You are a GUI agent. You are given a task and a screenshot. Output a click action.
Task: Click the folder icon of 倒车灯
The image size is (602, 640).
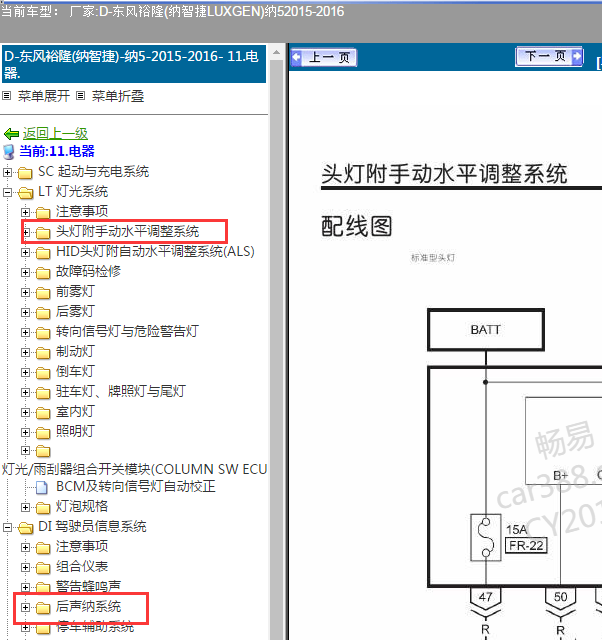[x=43, y=373]
